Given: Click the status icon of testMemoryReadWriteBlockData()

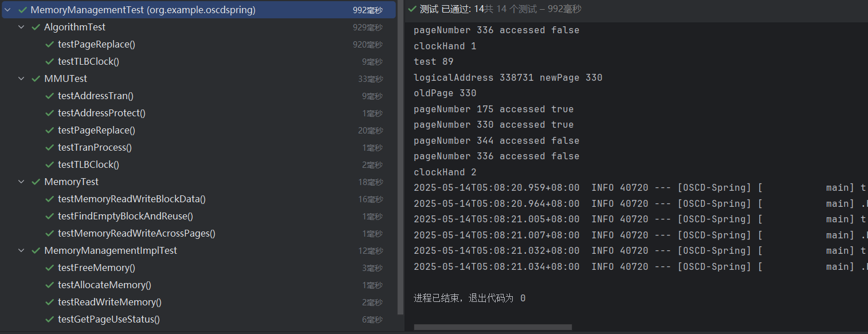Looking at the screenshot, I should (50, 199).
